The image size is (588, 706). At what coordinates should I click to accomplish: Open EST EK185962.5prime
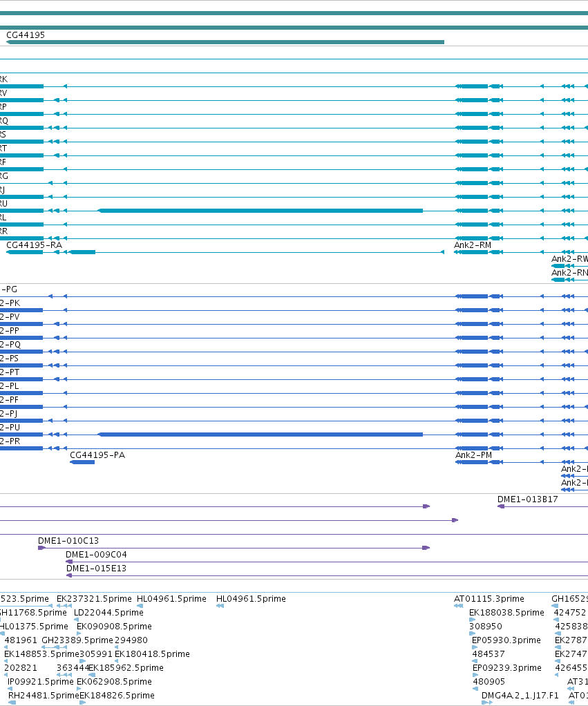126,668
